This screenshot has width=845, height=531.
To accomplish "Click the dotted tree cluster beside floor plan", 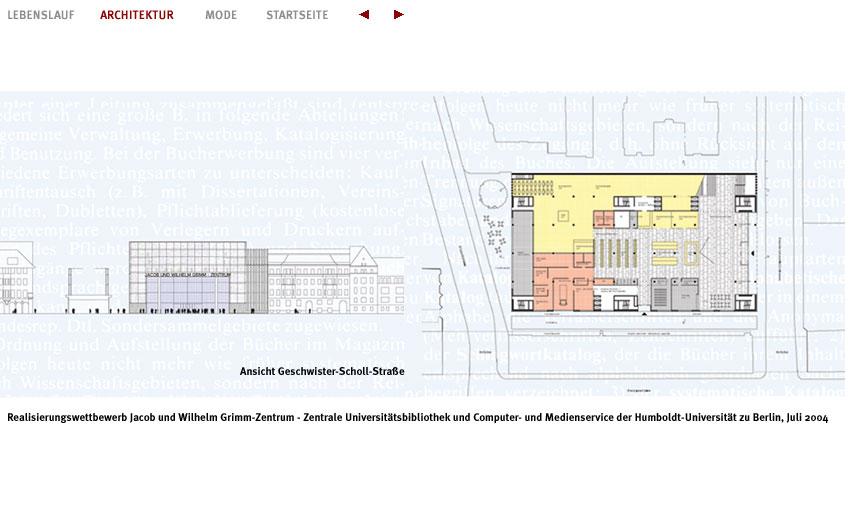I will tap(495, 230).
